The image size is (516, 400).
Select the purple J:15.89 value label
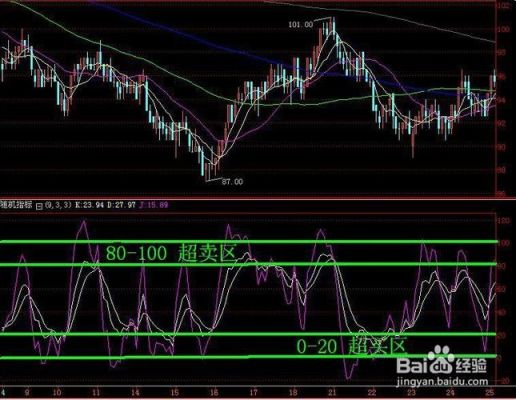(153, 205)
